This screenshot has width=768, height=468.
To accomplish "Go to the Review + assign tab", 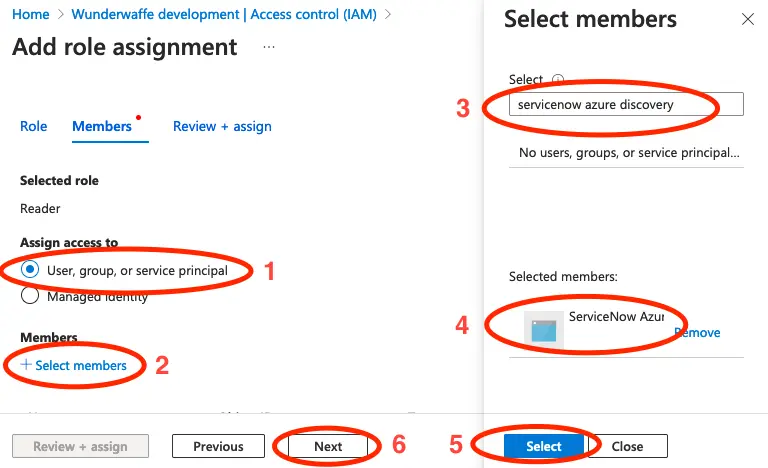I will pos(222,126).
